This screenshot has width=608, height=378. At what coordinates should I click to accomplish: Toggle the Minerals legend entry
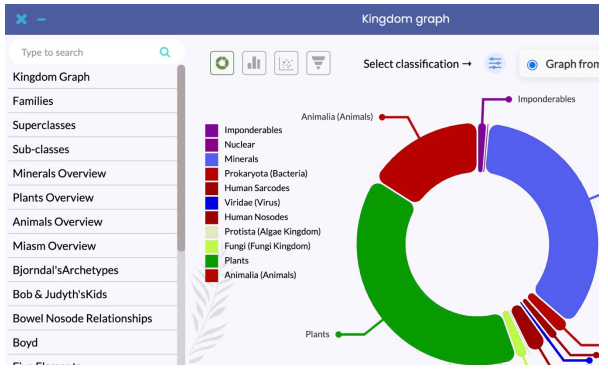[x=232, y=159]
